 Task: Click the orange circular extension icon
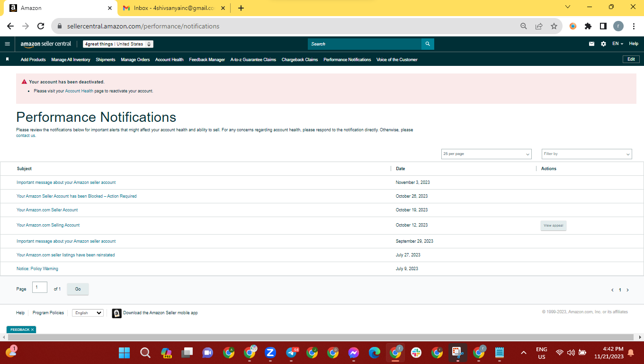tap(573, 27)
